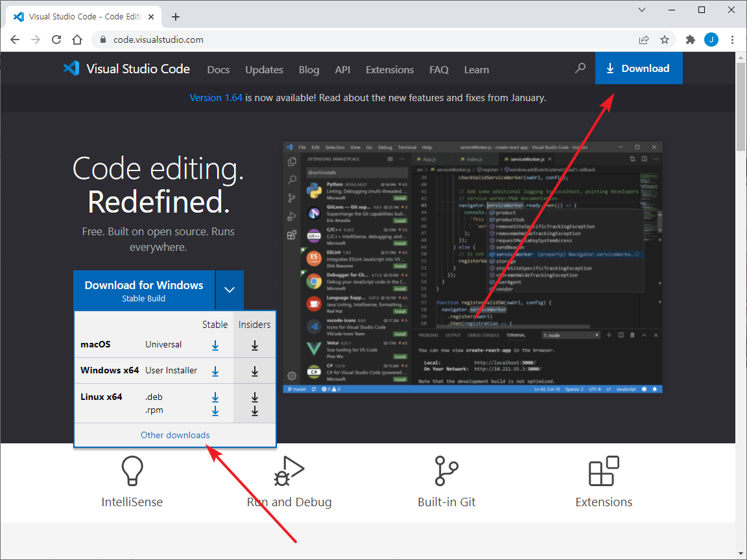This screenshot has width=747, height=560.
Task: Open browser extensions puzzle icon
Action: tap(691, 40)
